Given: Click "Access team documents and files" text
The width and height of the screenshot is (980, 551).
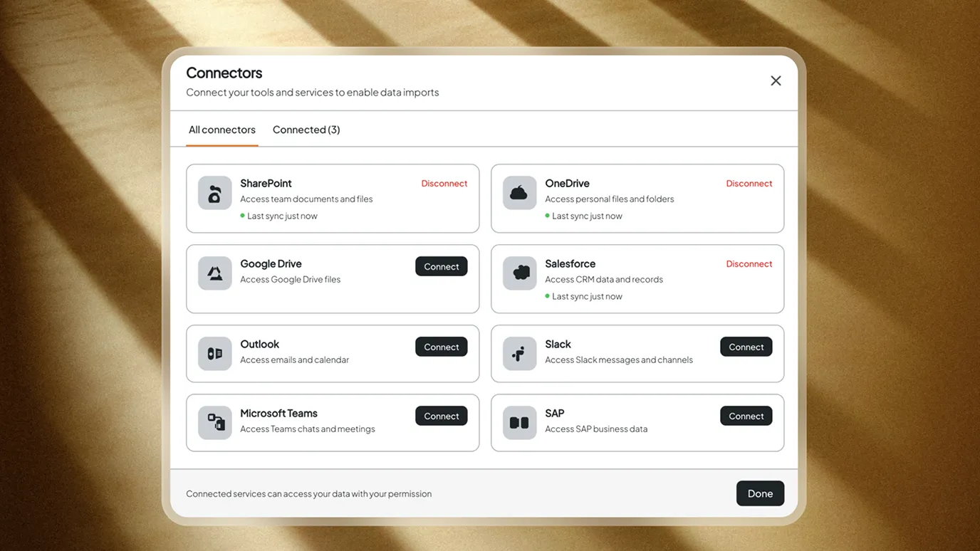Looking at the screenshot, I should [x=306, y=199].
